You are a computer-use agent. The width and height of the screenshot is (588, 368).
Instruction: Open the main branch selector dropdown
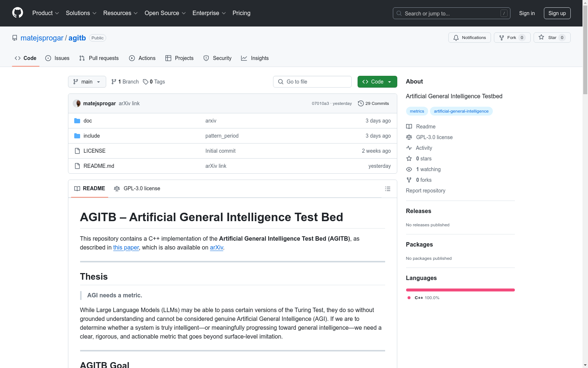87,82
